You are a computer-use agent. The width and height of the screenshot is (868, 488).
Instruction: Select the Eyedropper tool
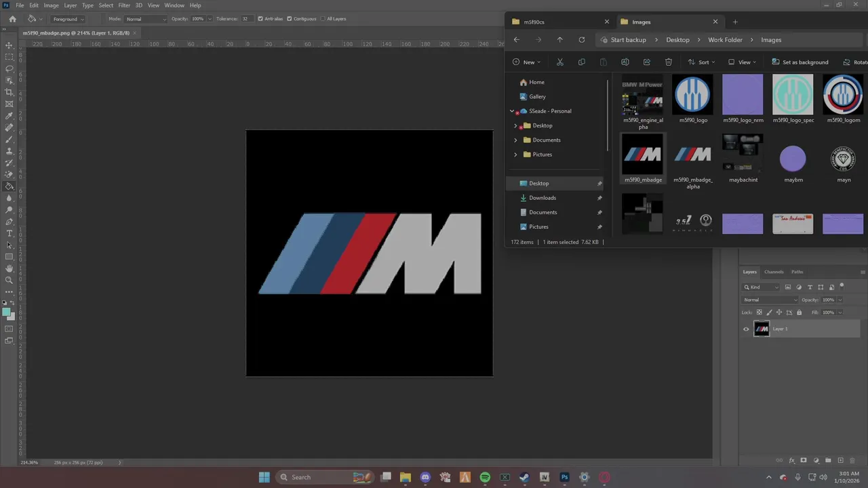coord(9,116)
